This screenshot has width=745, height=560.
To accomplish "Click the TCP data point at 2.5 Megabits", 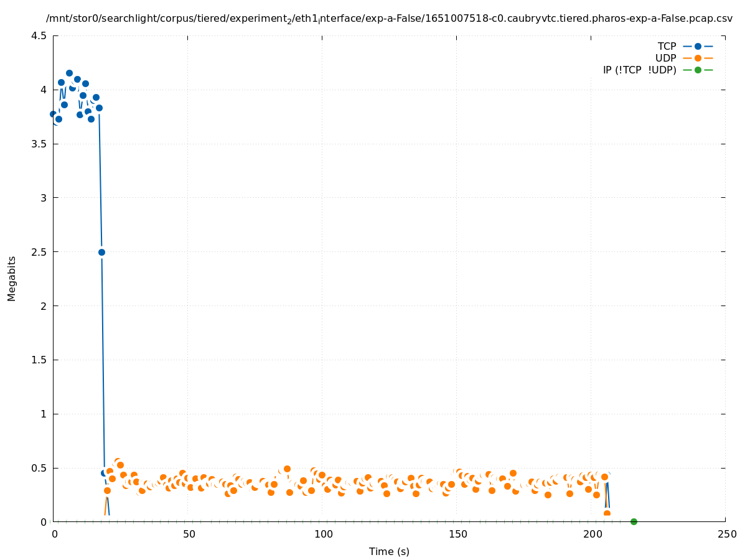I will (x=101, y=252).
